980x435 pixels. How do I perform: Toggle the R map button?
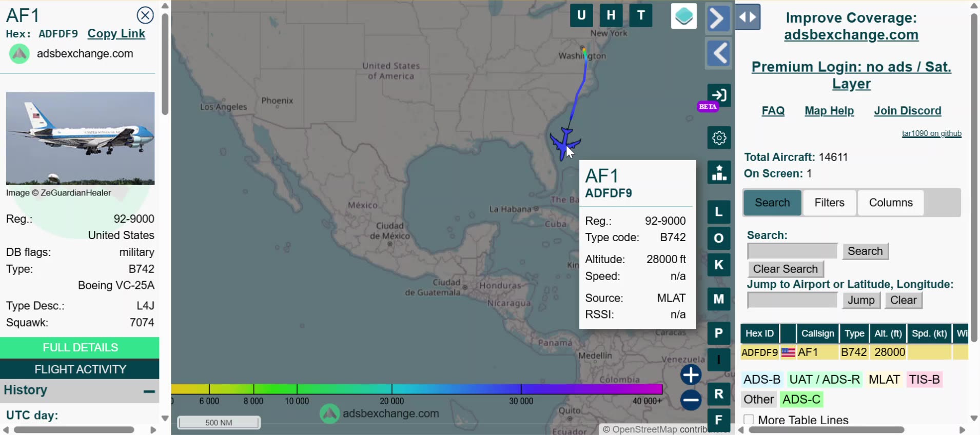(x=719, y=394)
